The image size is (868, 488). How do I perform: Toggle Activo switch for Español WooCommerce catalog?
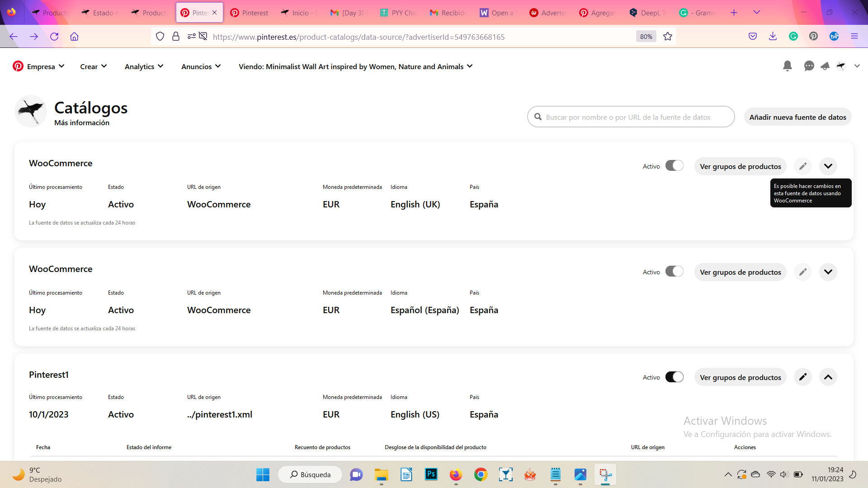[x=674, y=272]
